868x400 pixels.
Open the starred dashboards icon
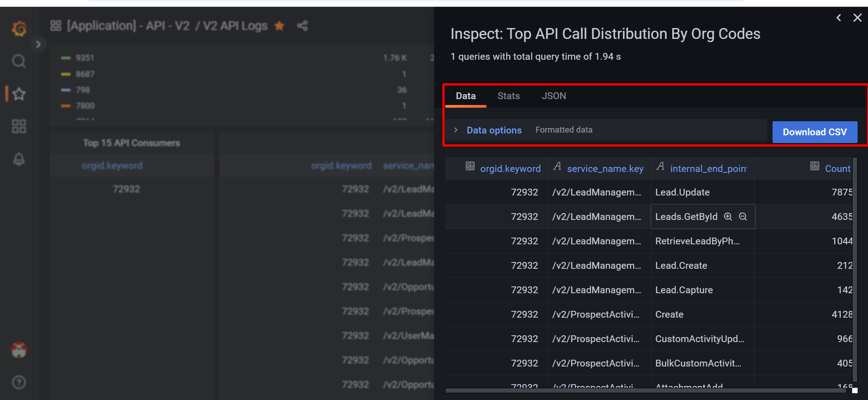[x=19, y=94]
